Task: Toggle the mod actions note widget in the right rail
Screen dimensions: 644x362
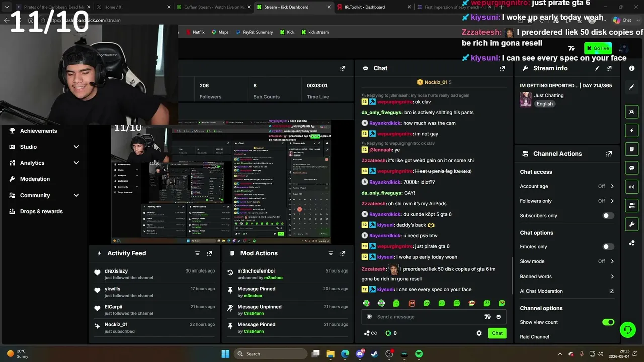Action: [632, 149]
